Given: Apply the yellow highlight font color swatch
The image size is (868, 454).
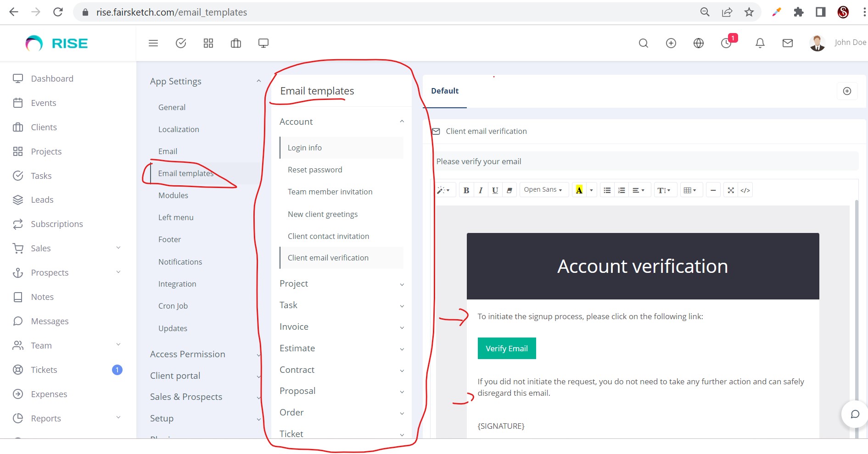Looking at the screenshot, I should [579, 190].
